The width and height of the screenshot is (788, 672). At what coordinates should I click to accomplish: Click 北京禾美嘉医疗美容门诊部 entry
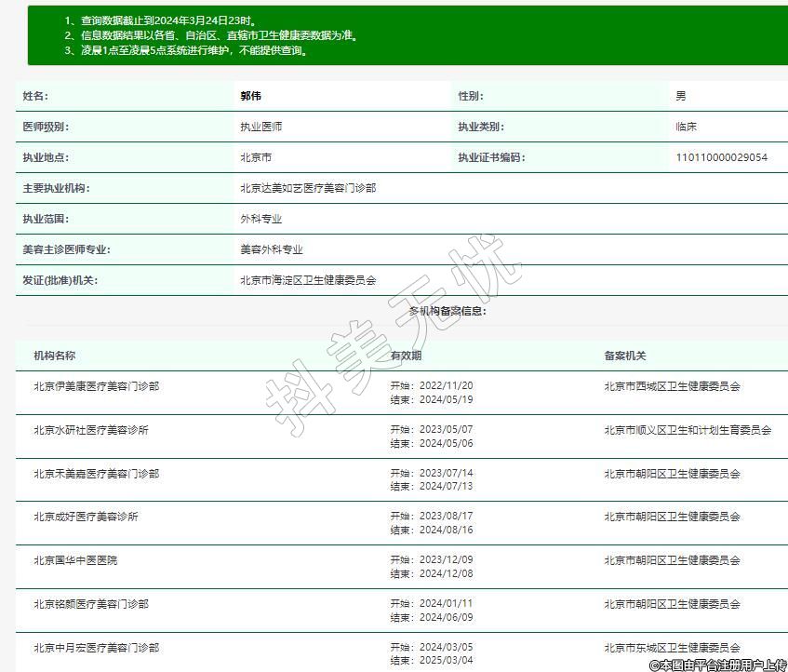[x=96, y=474]
